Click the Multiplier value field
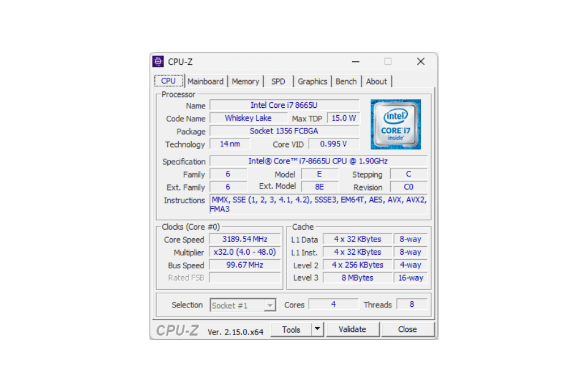The image size is (588, 392). (246, 252)
